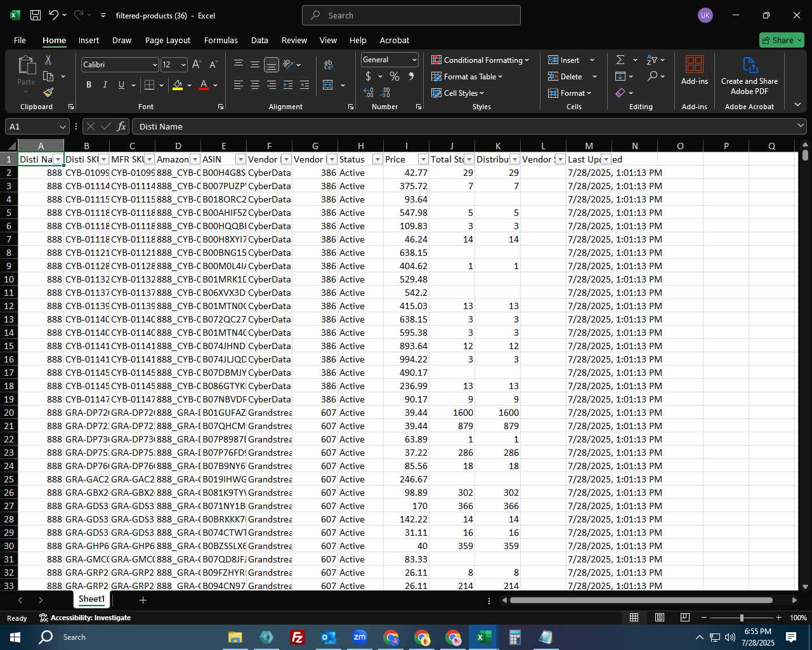Click the New Sheet plus button
The height and width of the screenshot is (650, 812).
point(143,600)
